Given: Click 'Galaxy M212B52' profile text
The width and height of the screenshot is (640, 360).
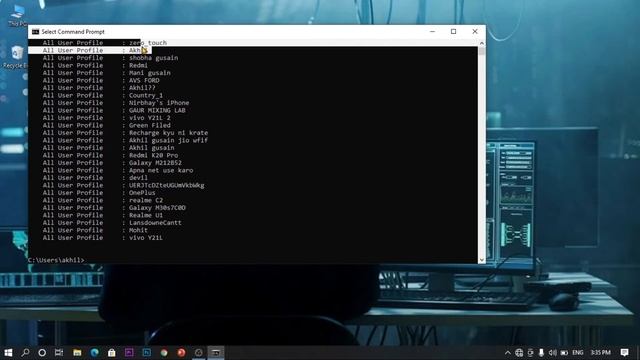Looking at the screenshot, I should (156, 163).
